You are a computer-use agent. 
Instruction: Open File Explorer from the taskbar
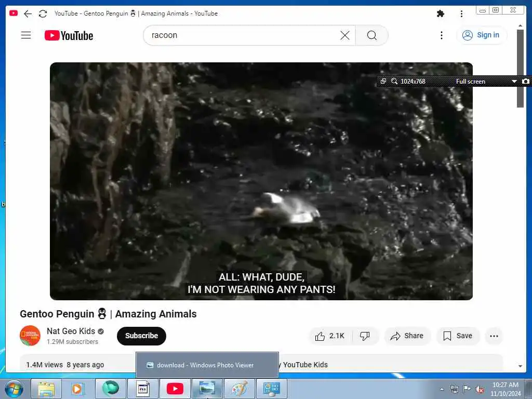46,389
